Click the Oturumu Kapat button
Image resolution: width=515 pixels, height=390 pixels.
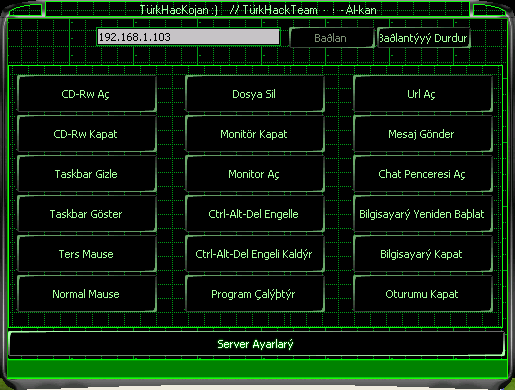tap(423, 294)
